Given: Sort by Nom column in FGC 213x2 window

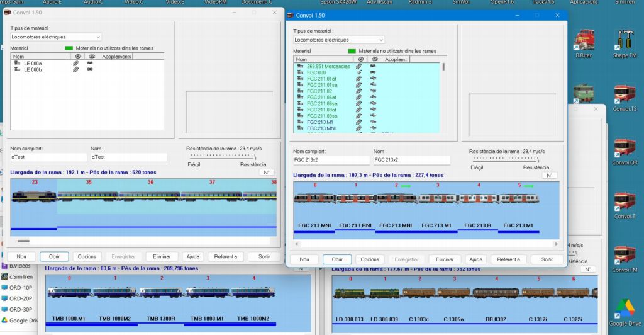Looking at the screenshot, I should [x=324, y=59].
